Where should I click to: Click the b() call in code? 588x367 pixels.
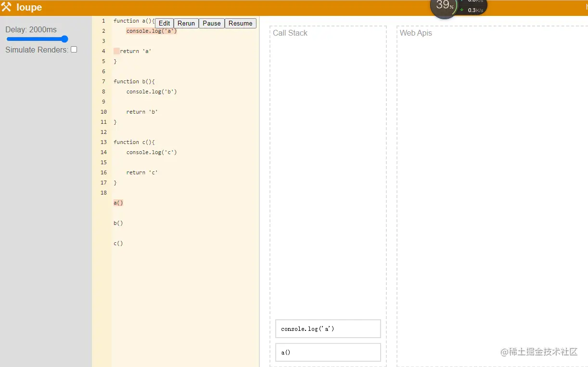(x=118, y=223)
